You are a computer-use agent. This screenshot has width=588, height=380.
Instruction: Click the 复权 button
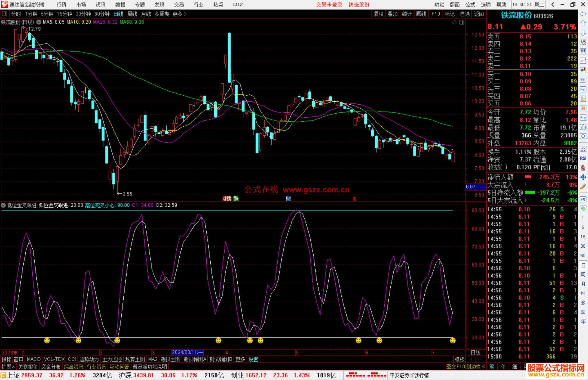[379, 14]
